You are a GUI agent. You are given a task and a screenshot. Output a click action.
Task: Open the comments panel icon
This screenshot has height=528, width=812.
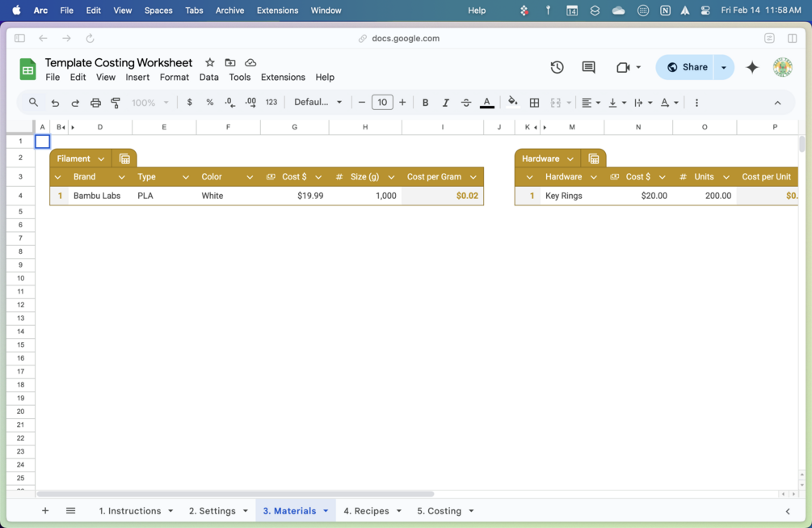(588, 67)
